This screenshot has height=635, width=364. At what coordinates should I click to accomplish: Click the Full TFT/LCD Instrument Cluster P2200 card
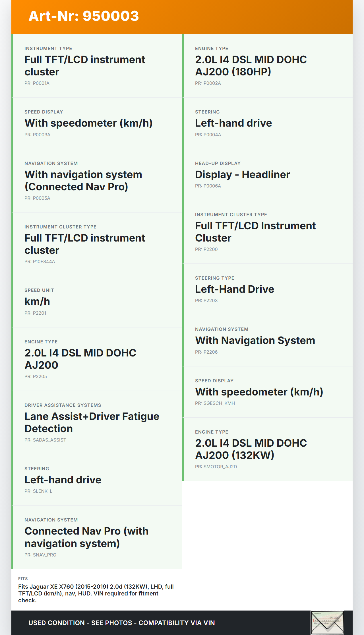click(x=267, y=232)
